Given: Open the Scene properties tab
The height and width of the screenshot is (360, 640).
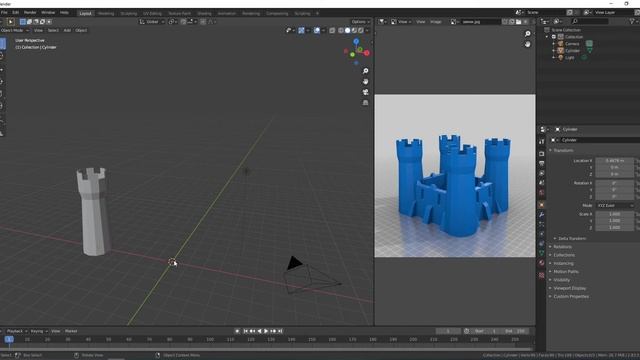Looking at the screenshot, I should [542, 183].
